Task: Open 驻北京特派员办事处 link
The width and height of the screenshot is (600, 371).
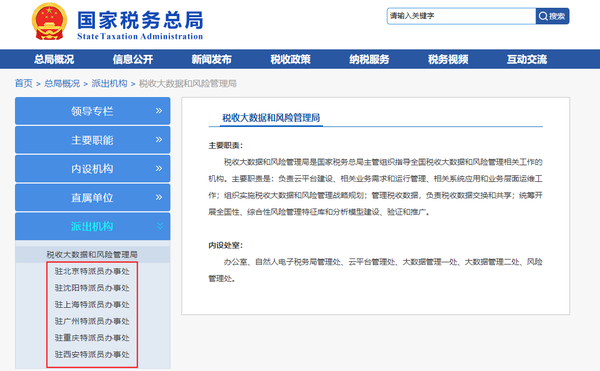Action: [x=92, y=272]
